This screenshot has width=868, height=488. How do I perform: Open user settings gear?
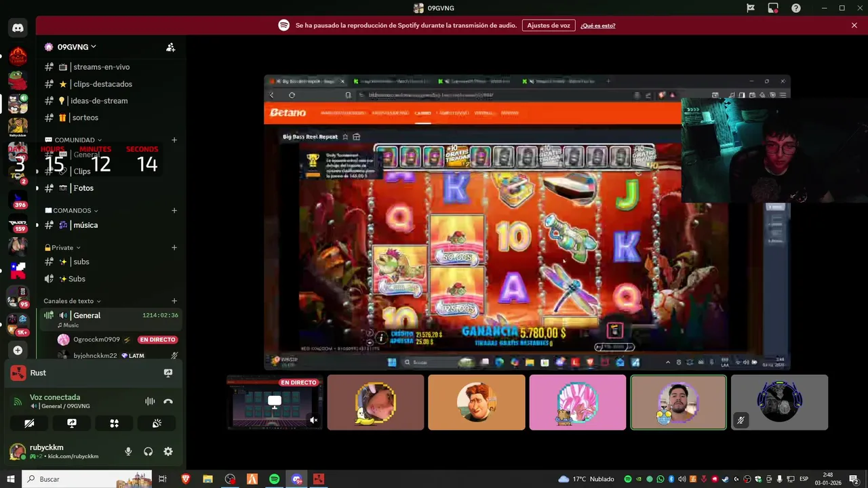coord(168,451)
